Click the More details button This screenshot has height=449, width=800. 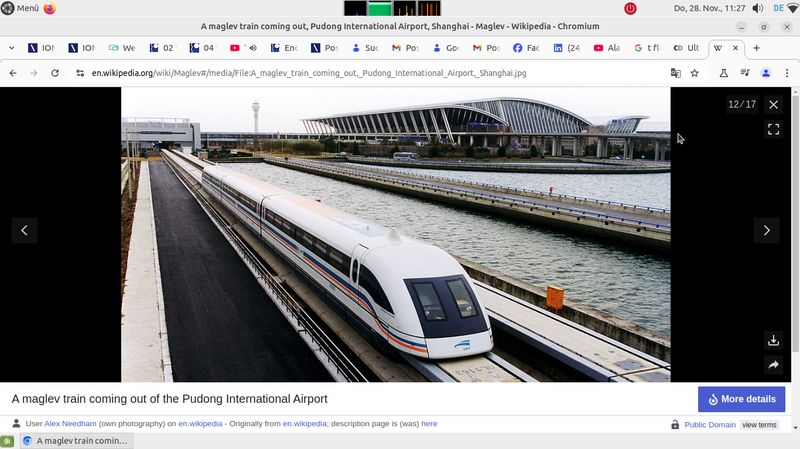point(741,399)
